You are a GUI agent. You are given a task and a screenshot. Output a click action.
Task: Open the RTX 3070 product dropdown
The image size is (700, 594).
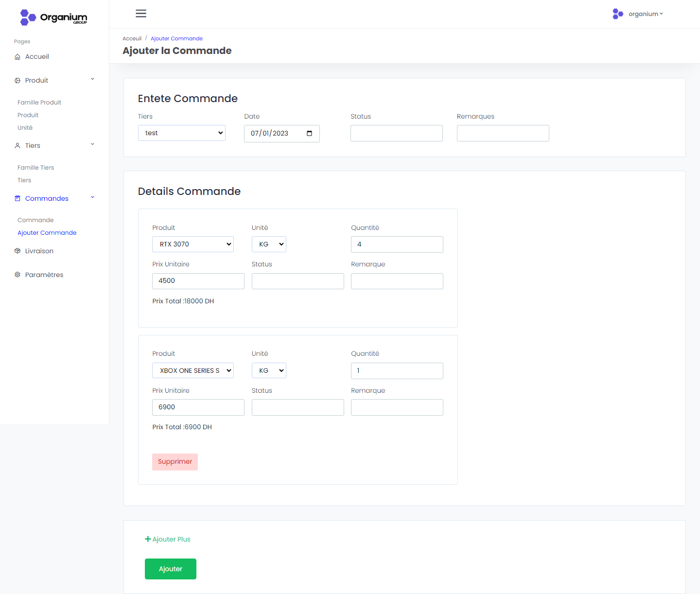[x=193, y=245]
